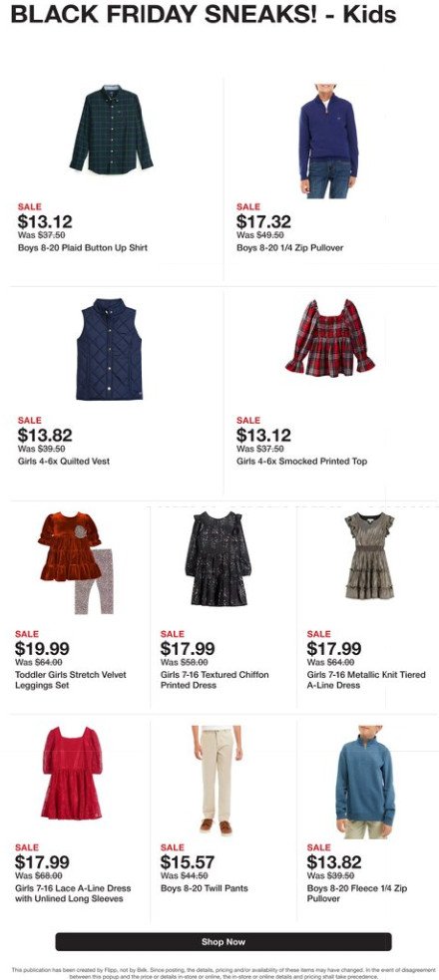Open Toddler Girls Stretch Velvet Leggings Set link

pyautogui.click(x=71, y=680)
